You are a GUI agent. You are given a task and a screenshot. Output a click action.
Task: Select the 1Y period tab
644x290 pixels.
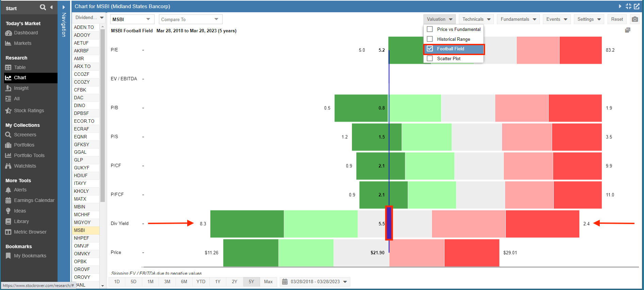(x=218, y=282)
